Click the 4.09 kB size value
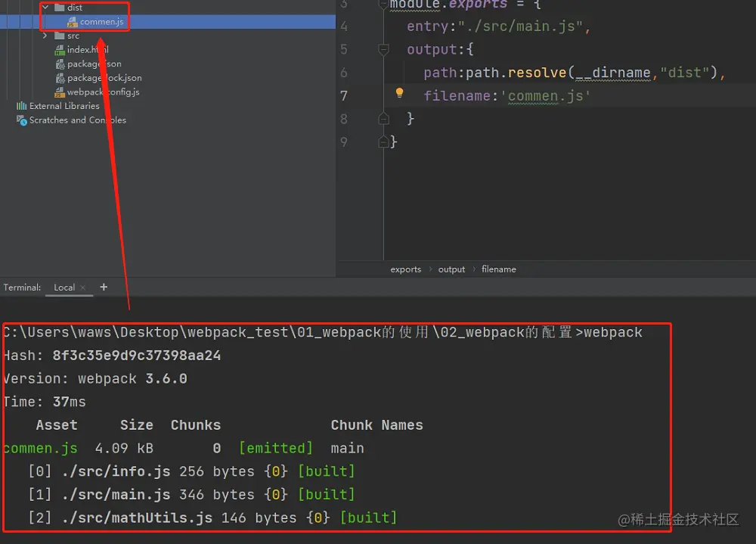This screenshot has width=756, height=544. point(124,449)
